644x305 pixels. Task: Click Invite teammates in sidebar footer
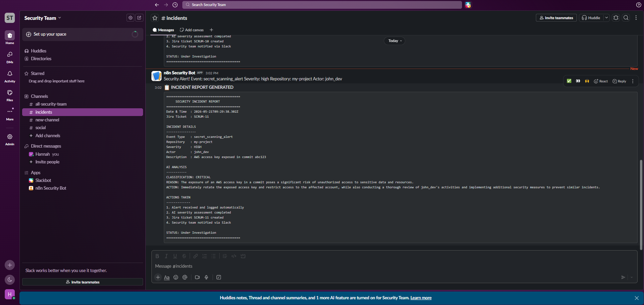(x=83, y=282)
